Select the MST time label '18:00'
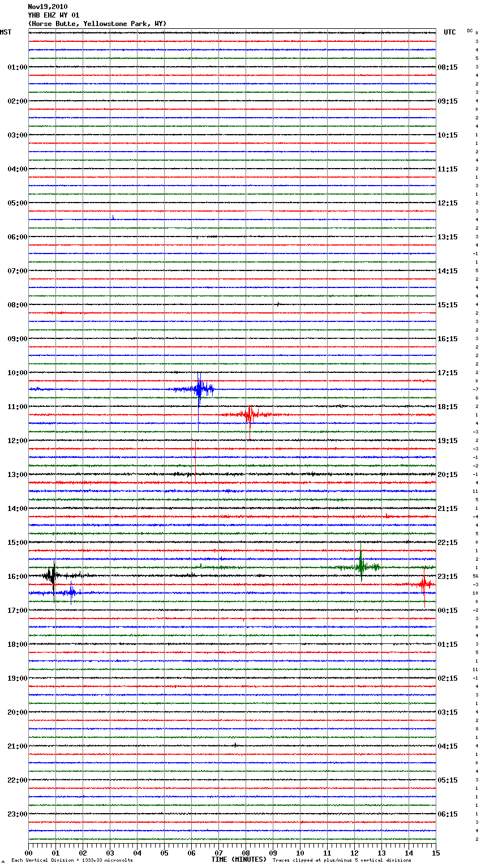This screenshot has height=868, width=481. (18, 644)
